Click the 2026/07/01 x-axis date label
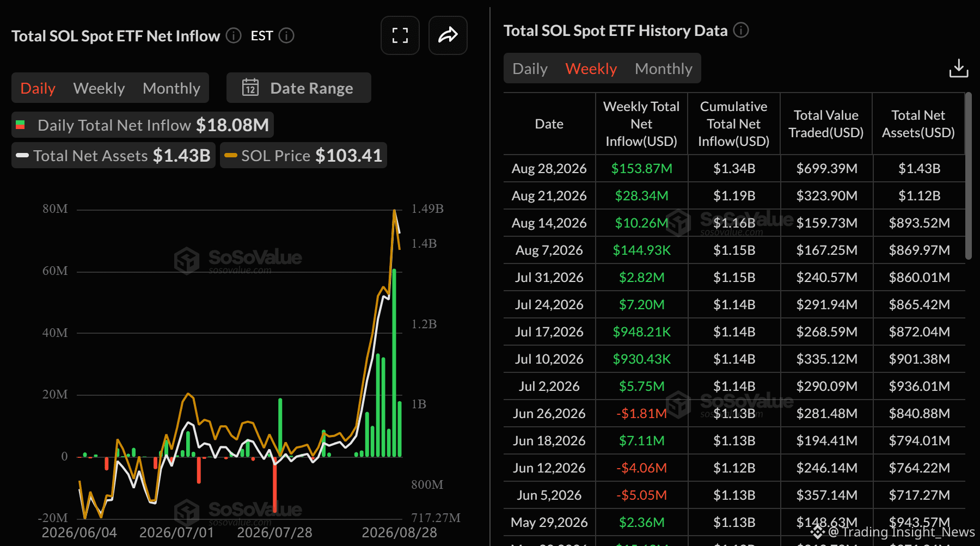The height and width of the screenshot is (546, 980). tap(177, 532)
